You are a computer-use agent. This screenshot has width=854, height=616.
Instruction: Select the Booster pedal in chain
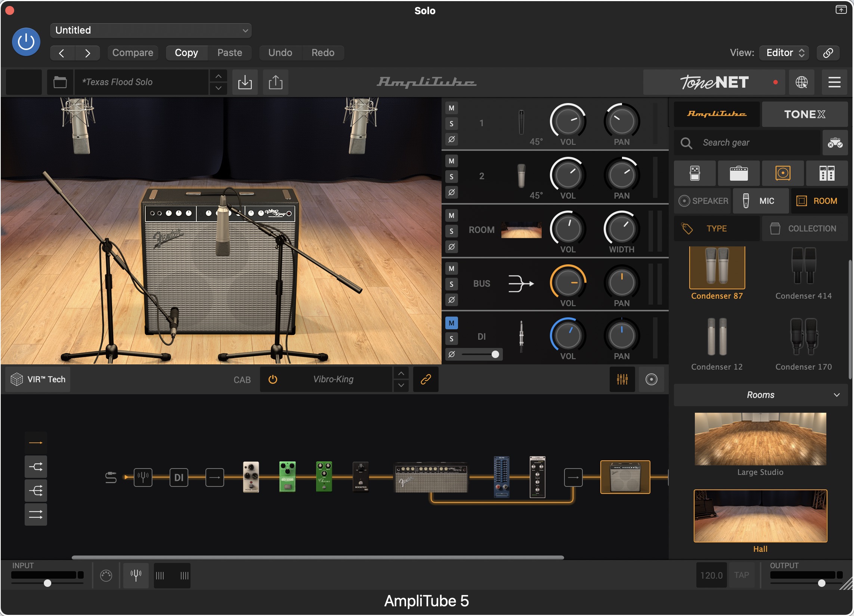(361, 477)
